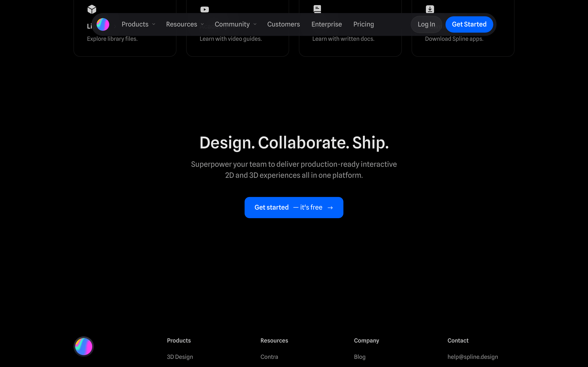Image resolution: width=588 pixels, height=367 pixels.
Task: Click the Spline logo in navigation bar
Action: (x=103, y=24)
